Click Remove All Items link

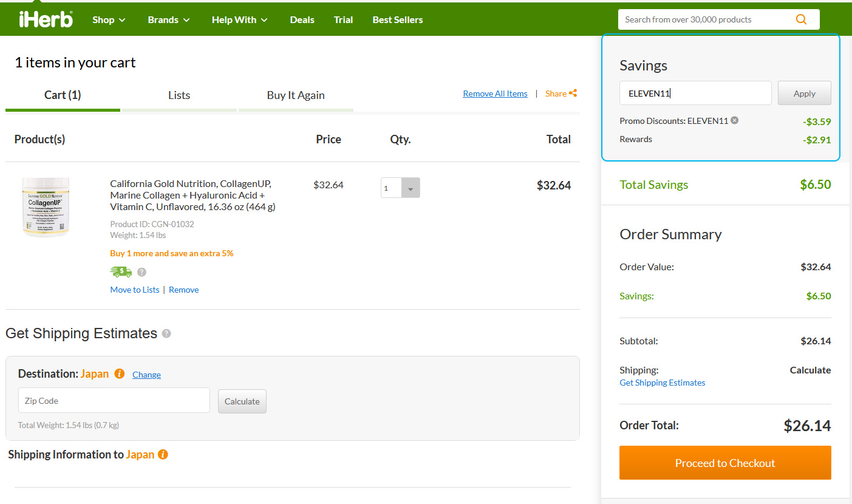(495, 94)
